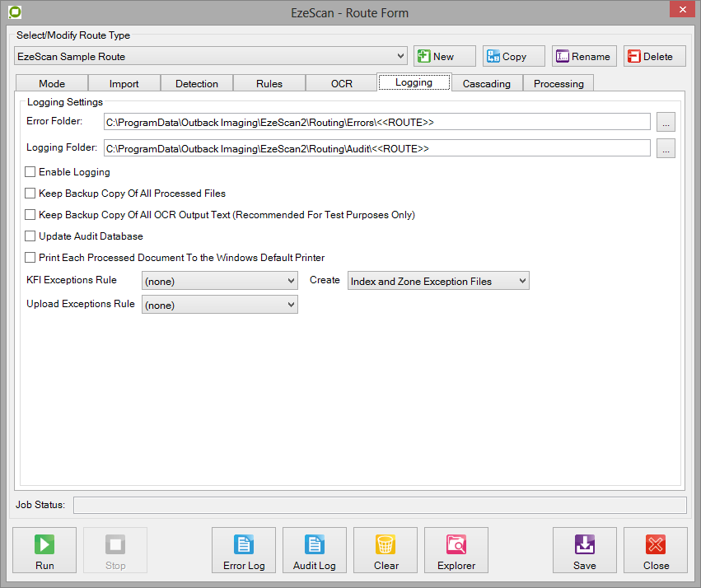Switch to the Detection tab
701x588 pixels.
tap(197, 83)
